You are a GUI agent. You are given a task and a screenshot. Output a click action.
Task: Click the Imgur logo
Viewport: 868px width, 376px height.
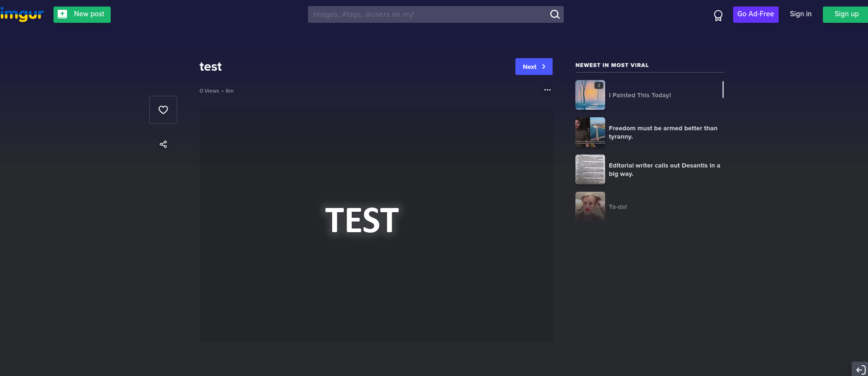coord(22,14)
